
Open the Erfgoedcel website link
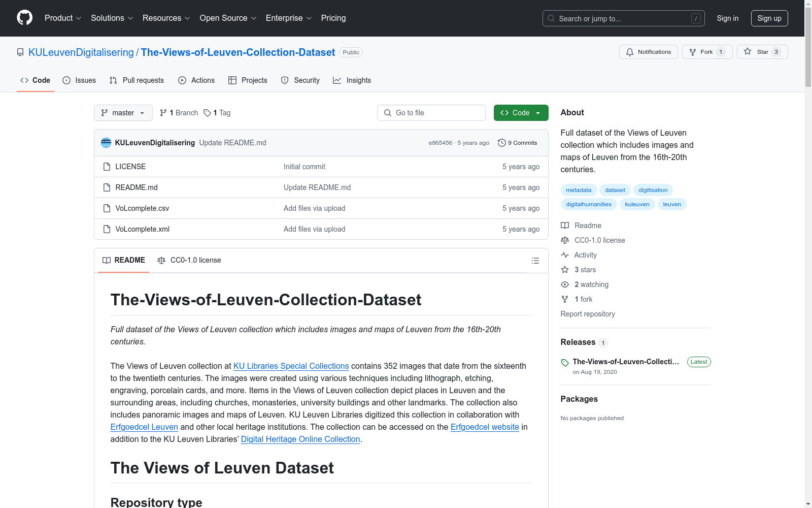coord(485,427)
